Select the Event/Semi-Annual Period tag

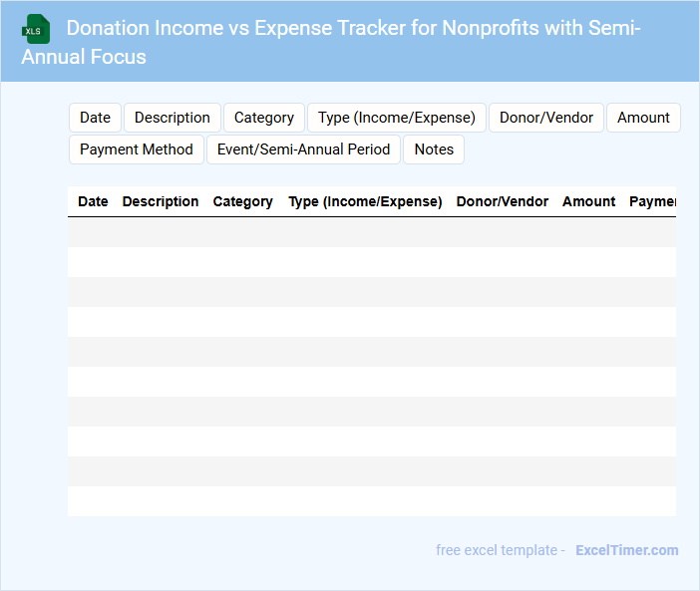pyautogui.click(x=304, y=149)
